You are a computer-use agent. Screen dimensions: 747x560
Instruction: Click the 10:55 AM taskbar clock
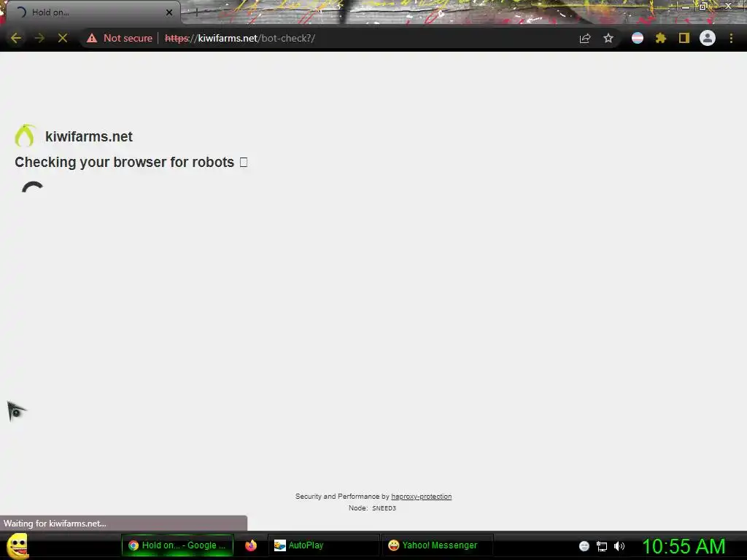pyautogui.click(x=684, y=546)
